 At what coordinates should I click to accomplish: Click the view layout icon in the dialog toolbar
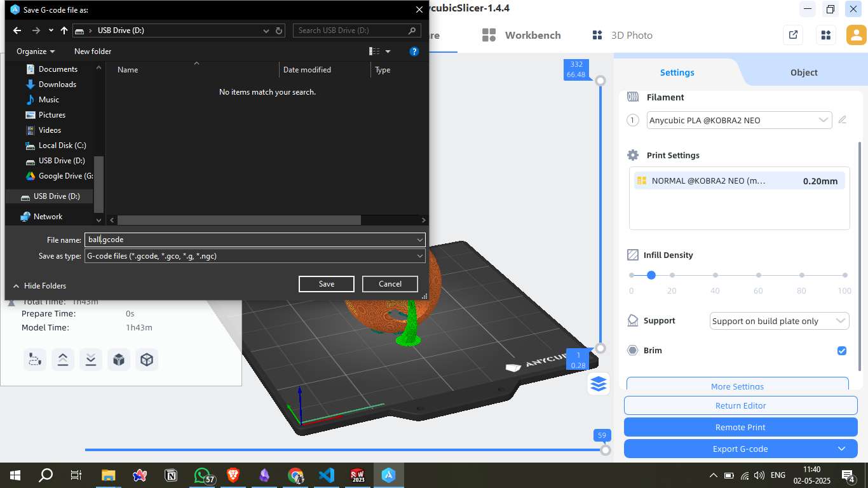(x=375, y=51)
